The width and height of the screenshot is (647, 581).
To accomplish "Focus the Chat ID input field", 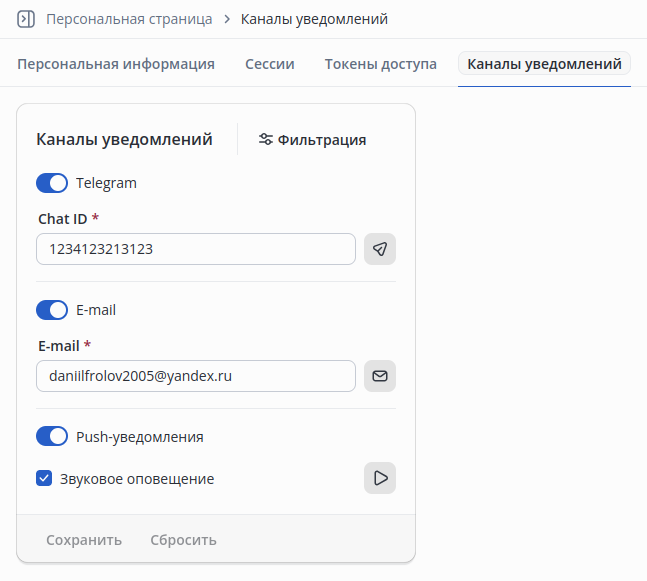I will pos(196,249).
